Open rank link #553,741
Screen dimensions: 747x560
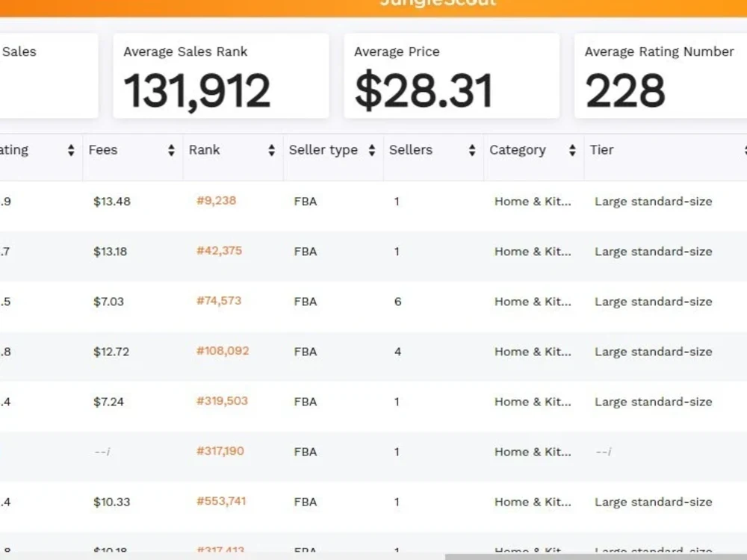(221, 501)
